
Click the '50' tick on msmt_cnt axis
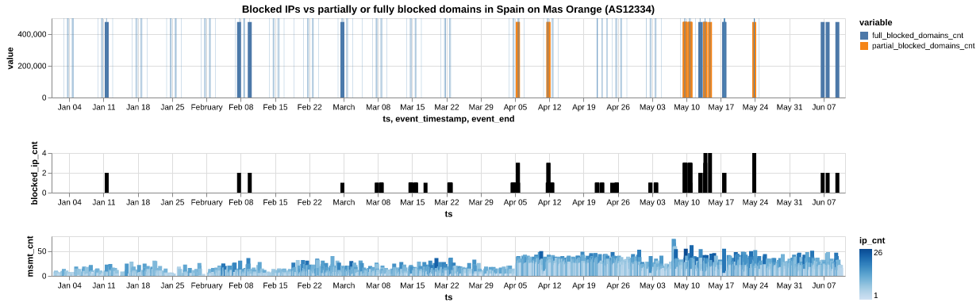[x=42, y=252]
